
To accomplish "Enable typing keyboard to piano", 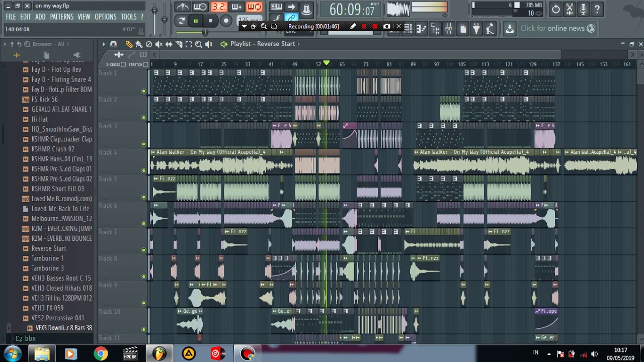I will (x=276, y=7).
